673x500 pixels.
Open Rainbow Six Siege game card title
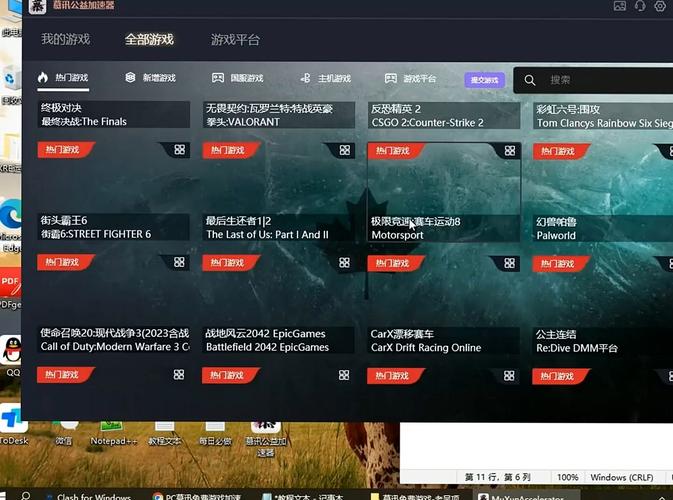(603, 116)
